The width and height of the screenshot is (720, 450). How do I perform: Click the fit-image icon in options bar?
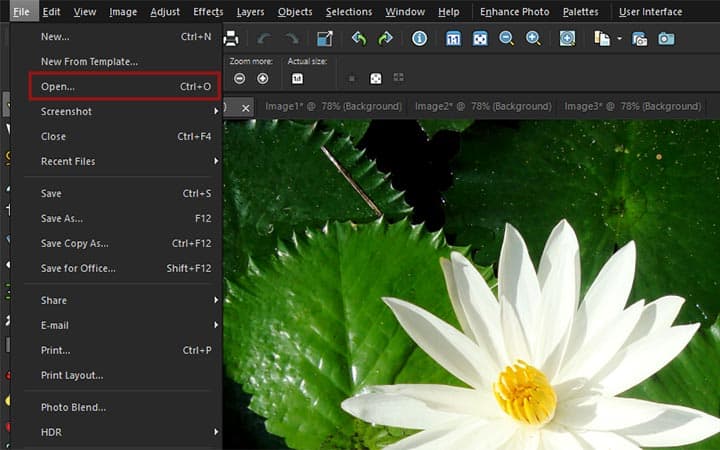[x=376, y=79]
